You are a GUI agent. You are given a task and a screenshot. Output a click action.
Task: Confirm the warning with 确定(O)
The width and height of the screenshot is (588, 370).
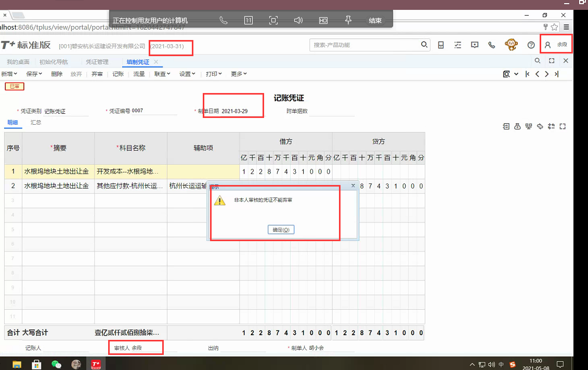click(x=281, y=230)
